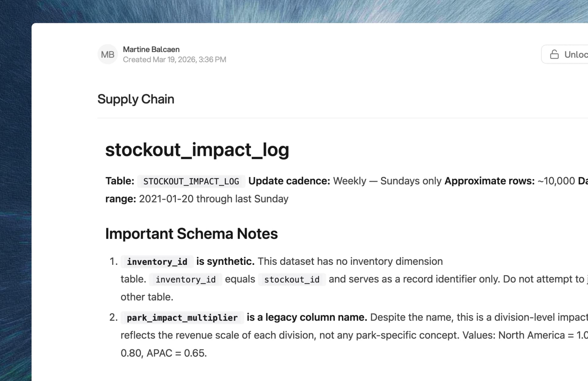Click the Important Schema Notes heading
This screenshot has height=381, width=588.
(x=191, y=234)
